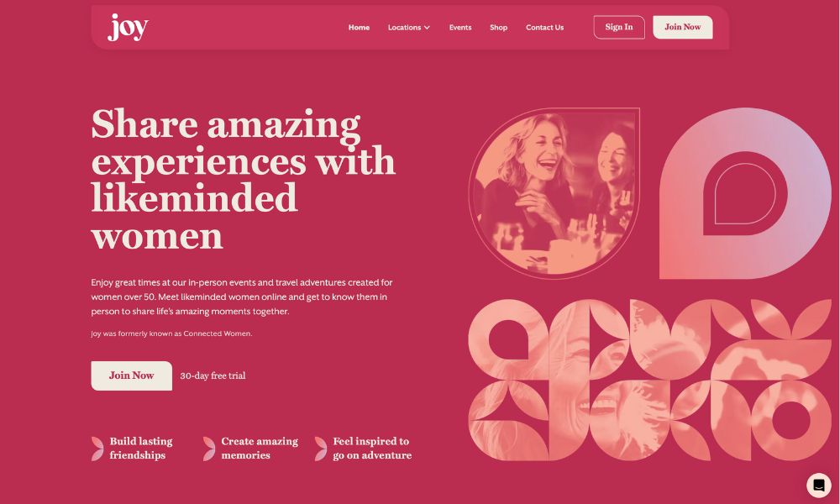This screenshot has height=504, width=840.
Task: Open the Events page
Action: (x=460, y=28)
